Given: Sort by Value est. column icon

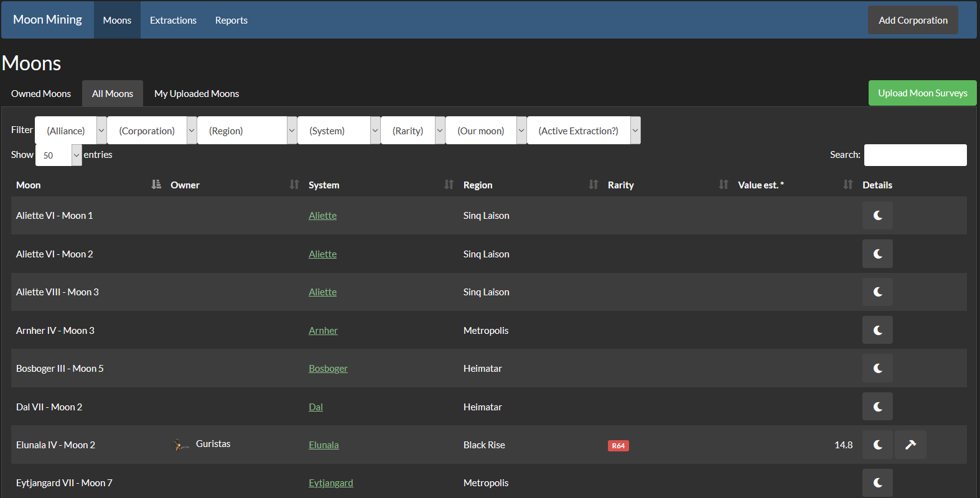Looking at the screenshot, I should tap(848, 185).
